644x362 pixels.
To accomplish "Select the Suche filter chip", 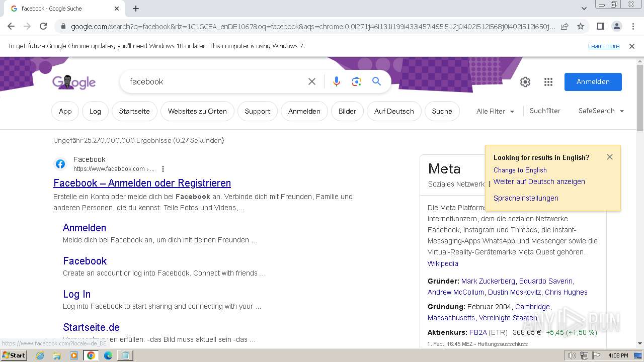I will [442, 111].
